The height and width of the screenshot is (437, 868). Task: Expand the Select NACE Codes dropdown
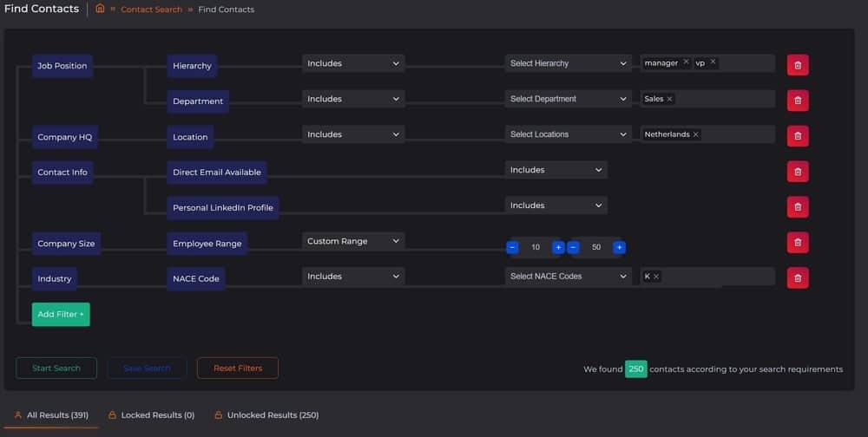click(569, 277)
